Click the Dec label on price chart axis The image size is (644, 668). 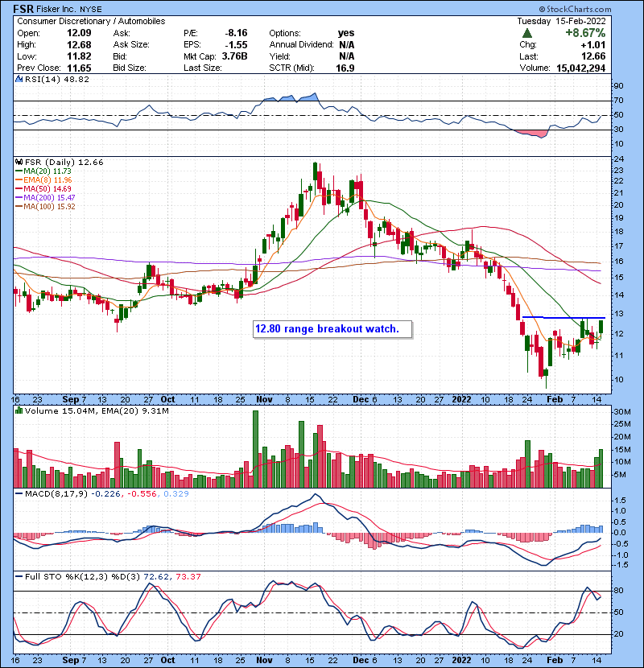(x=361, y=400)
